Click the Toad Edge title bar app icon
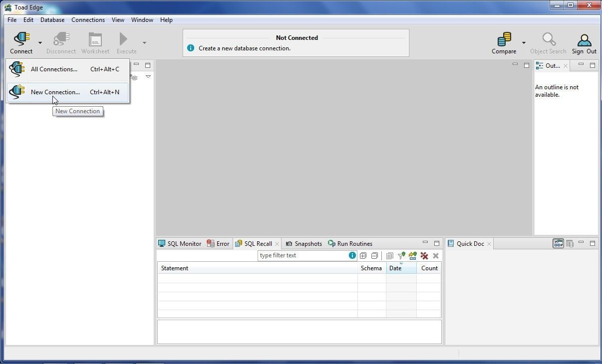602x364 pixels. [x=8, y=7]
